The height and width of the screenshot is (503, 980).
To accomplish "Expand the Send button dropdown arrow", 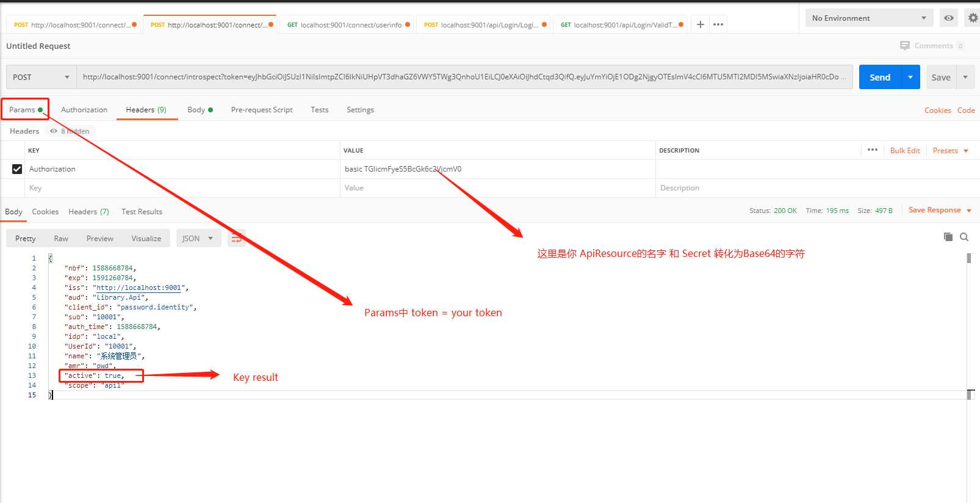I will pos(910,78).
